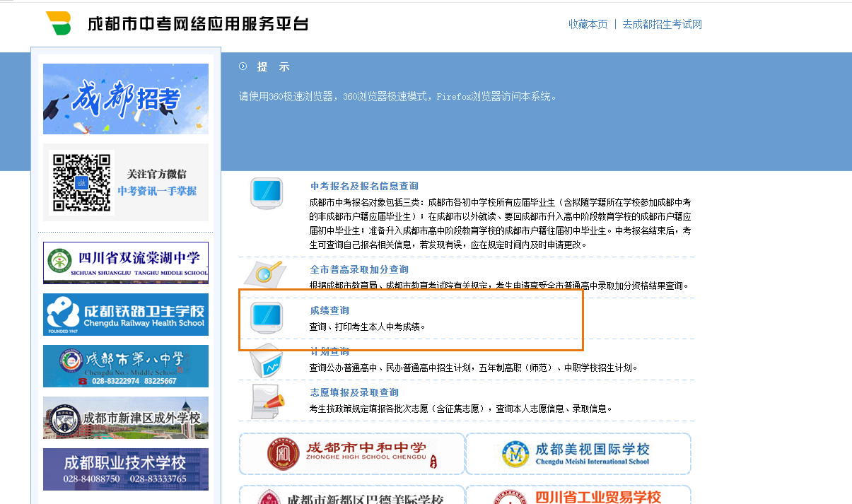This screenshot has width=852, height=504.
Task: Open 四川省双流棠湖中学 banner
Action: pos(126,263)
